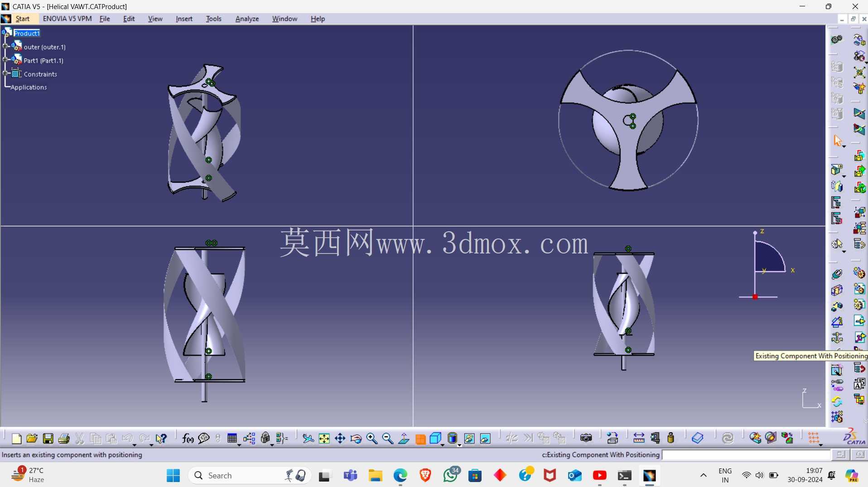
Task: Print using the printer icon
Action: pos(64,438)
